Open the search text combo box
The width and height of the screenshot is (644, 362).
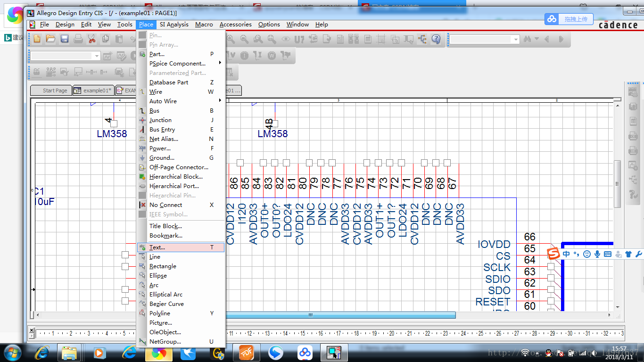pos(484,40)
